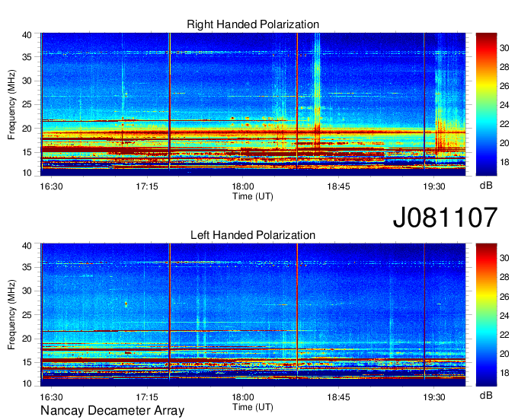Screen dimensions: 518x420
Task: Click the 28 dB value on Left Handed colorbar
Action: pyautogui.click(x=504, y=277)
